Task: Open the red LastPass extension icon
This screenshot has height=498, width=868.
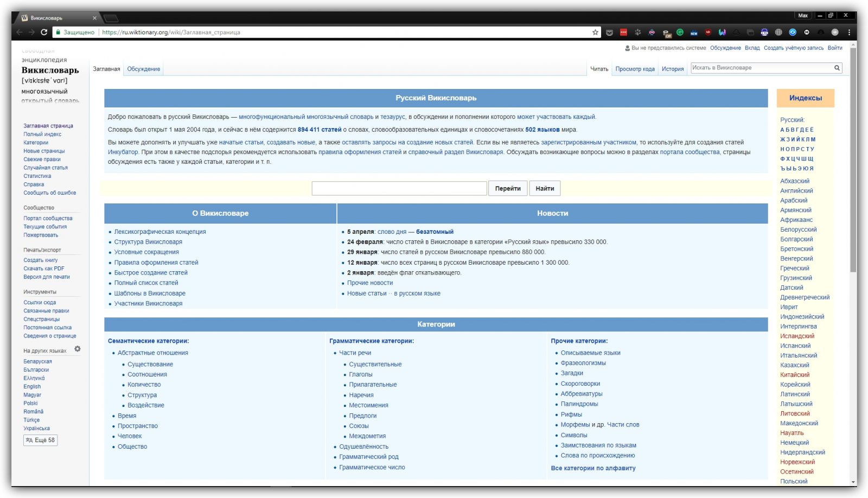Action: 623,33
